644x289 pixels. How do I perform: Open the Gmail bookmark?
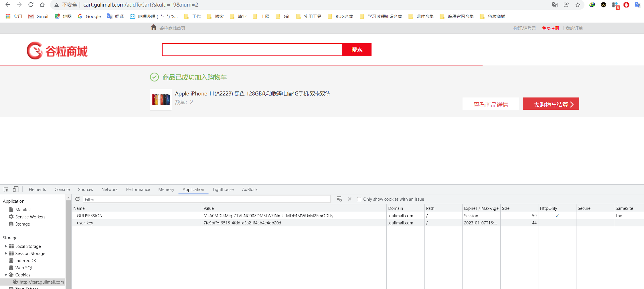coord(38,16)
